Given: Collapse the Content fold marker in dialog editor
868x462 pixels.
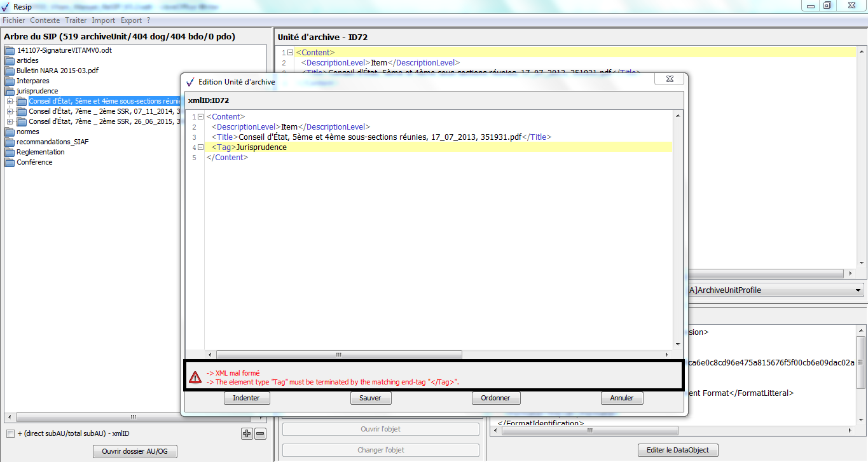Looking at the screenshot, I should click(200, 117).
